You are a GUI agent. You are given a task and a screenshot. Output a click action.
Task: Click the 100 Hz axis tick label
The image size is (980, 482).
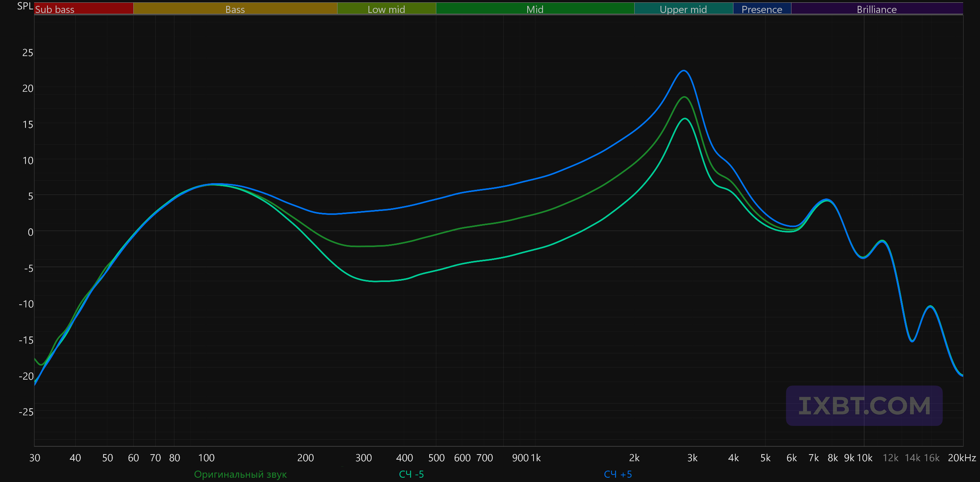point(206,458)
